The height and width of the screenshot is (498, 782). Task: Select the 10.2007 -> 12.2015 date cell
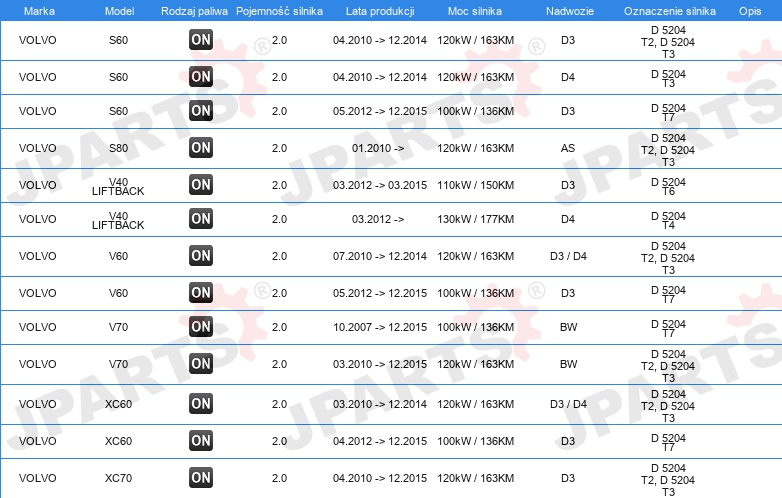click(380, 327)
